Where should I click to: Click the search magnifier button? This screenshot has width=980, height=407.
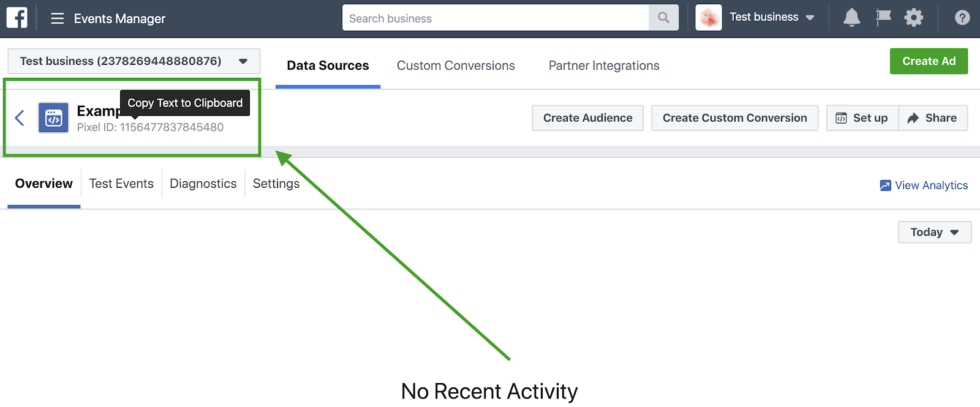tap(663, 18)
